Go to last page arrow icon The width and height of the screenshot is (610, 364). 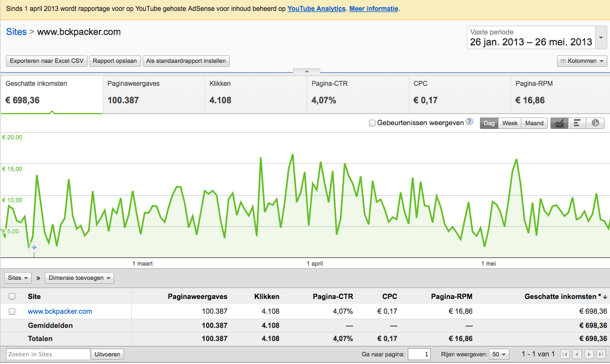602,354
